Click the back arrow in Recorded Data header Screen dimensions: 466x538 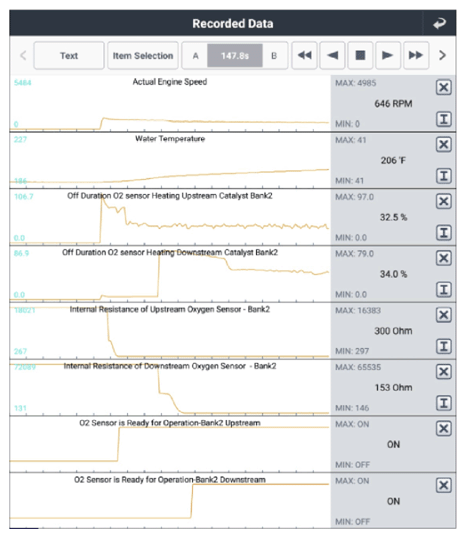point(439,23)
